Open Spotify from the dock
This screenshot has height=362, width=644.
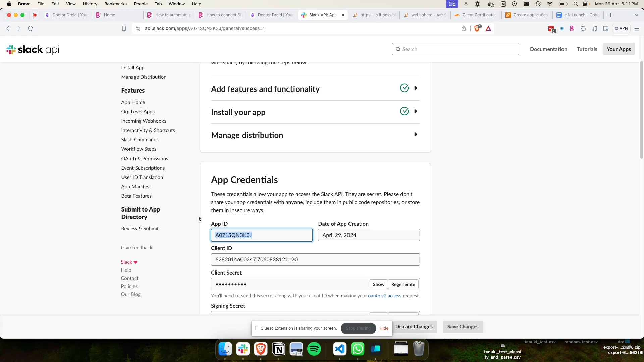point(314,349)
